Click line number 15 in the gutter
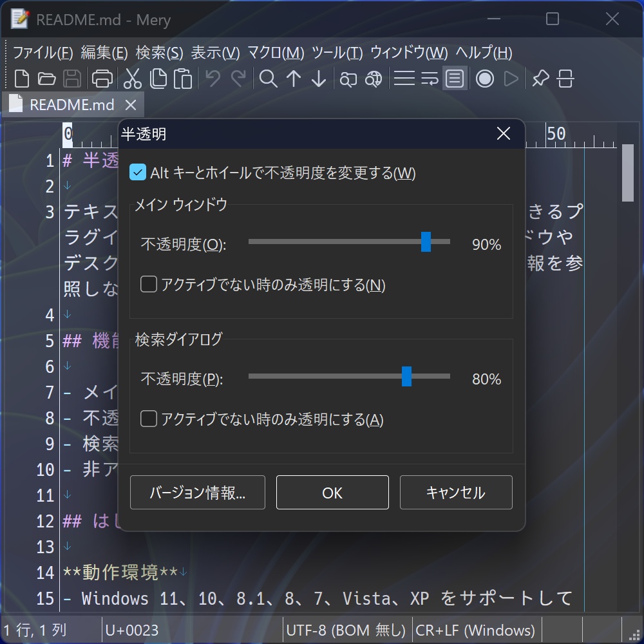Viewport: 644px width, 644px height. 45,598
